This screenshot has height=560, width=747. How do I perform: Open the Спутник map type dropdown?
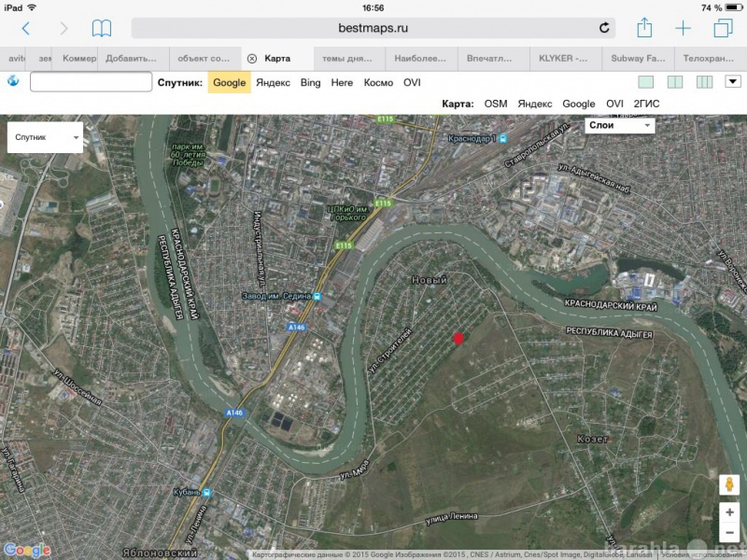point(45,137)
